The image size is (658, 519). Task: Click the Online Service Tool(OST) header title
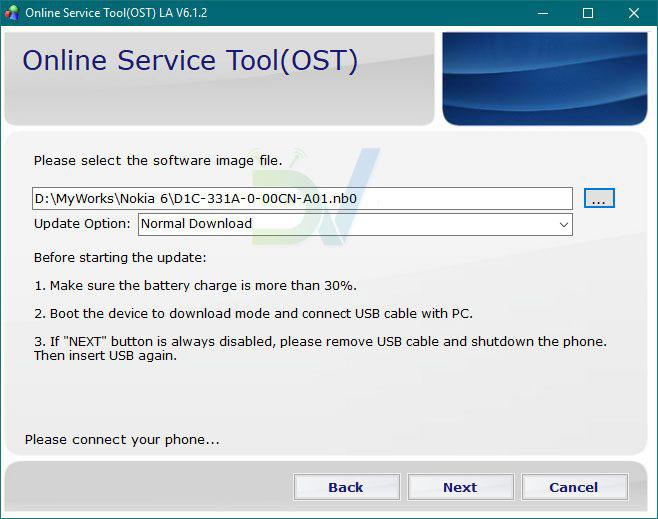click(x=190, y=61)
